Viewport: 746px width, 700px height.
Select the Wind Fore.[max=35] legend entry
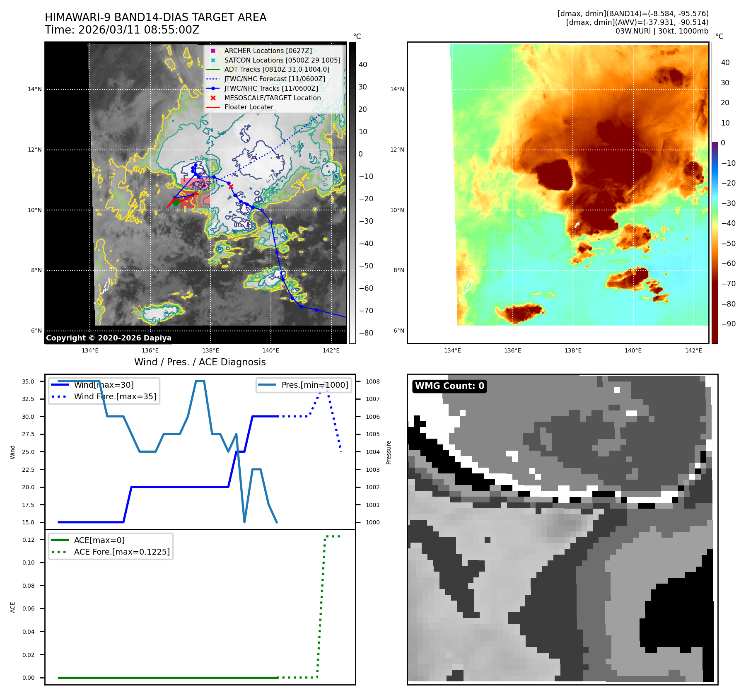[x=115, y=396]
